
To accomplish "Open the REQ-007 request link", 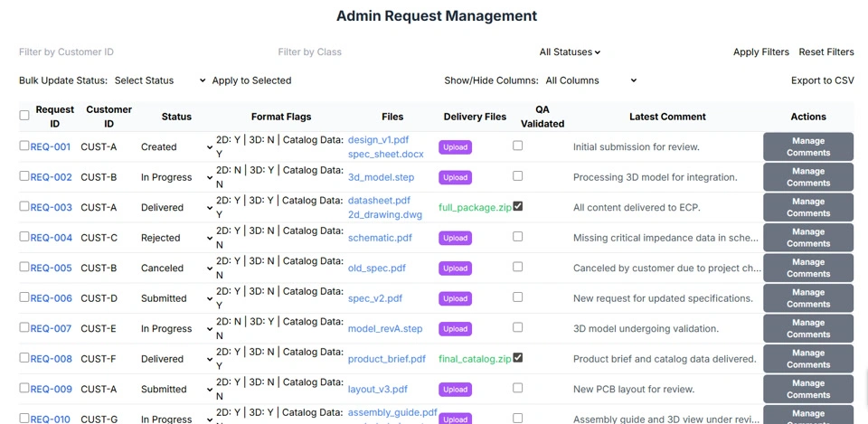I will click(51, 329).
